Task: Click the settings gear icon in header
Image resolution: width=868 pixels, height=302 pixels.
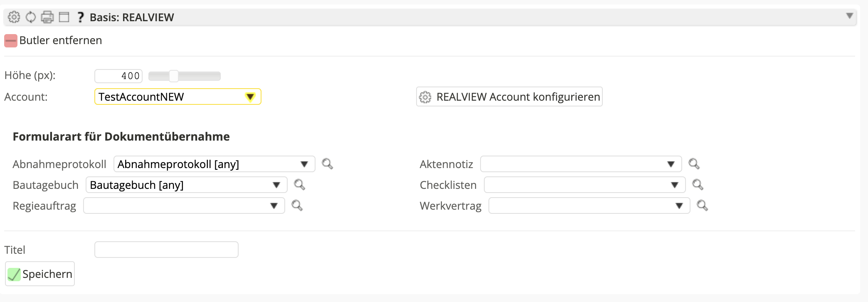Action: pos(14,17)
